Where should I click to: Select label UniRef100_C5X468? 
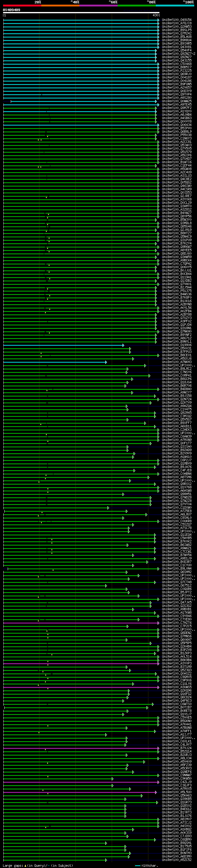click(176, 64)
